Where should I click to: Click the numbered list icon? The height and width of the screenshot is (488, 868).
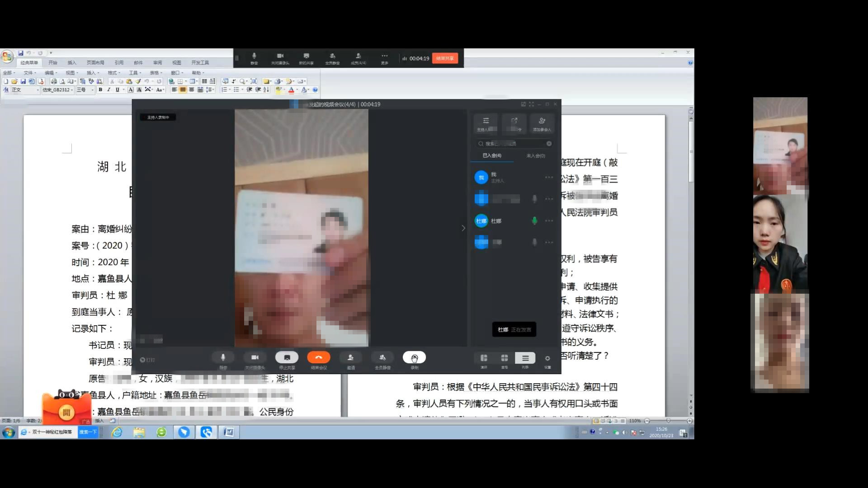click(x=224, y=90)
